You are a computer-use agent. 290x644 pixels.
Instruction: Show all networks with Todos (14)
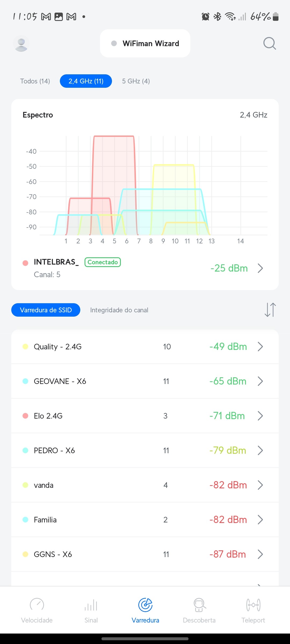coord(35,81)
